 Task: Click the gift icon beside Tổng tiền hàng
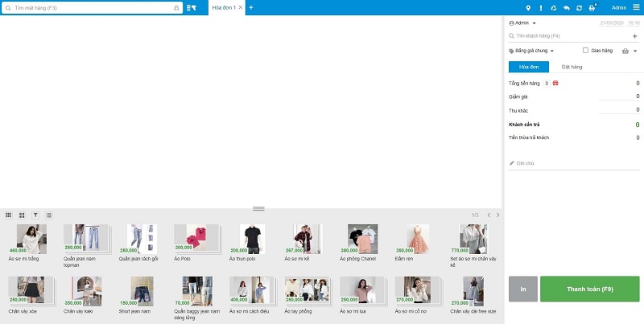555,83
